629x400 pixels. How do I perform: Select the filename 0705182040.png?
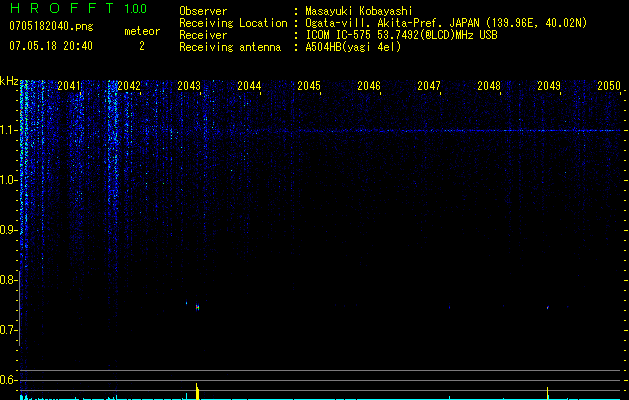click(x=51, y=26)
